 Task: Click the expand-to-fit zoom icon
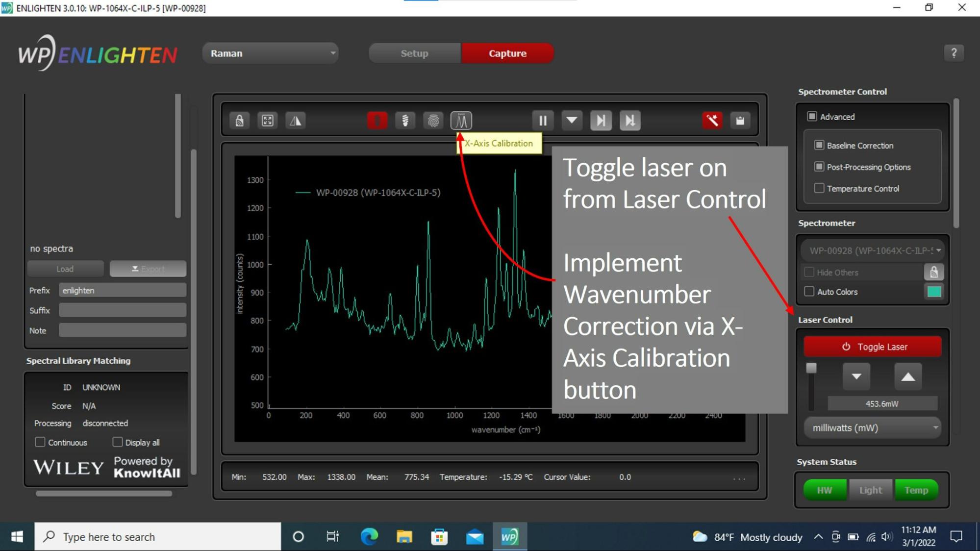[268, 121]
